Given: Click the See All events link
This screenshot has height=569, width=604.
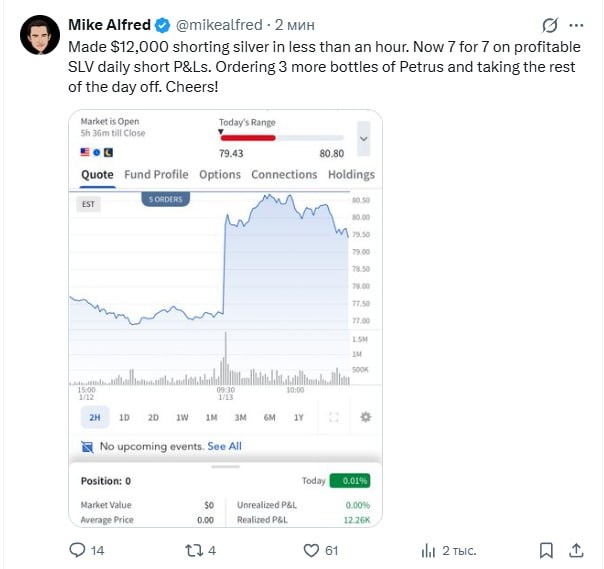Looking at the screenshot, I should tap(224, 446).
